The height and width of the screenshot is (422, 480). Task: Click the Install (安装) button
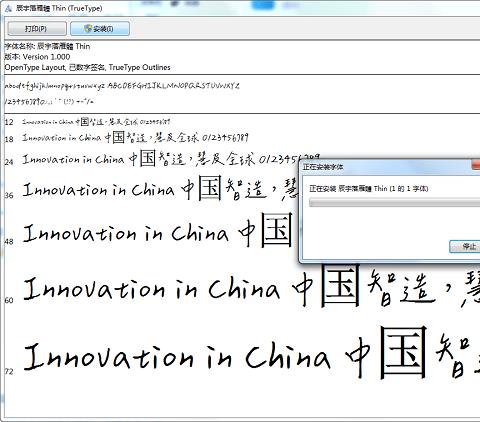coord(100,29)
